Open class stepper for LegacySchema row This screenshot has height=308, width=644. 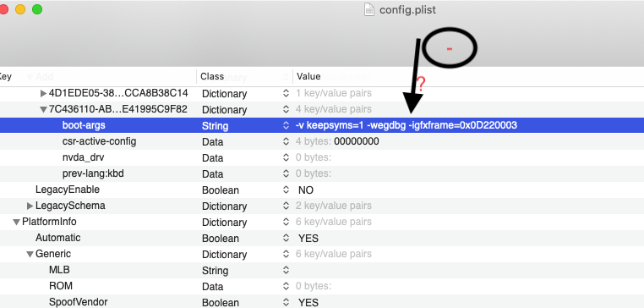(286, 206)
